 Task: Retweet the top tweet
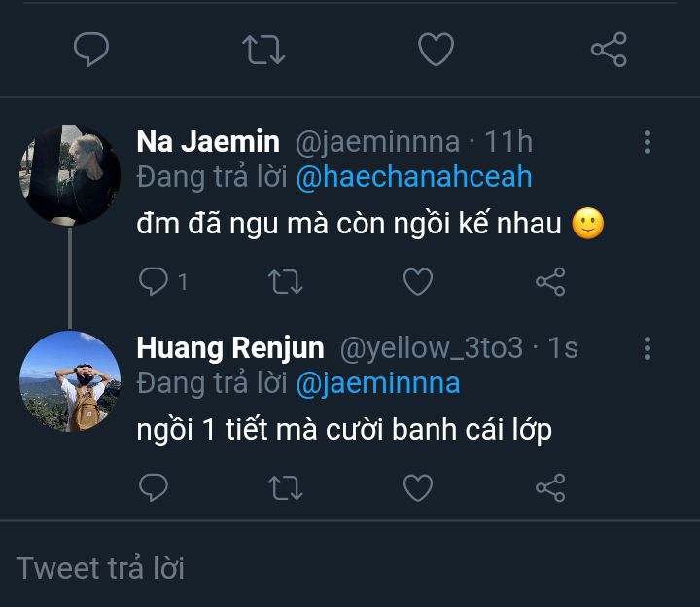pyautogui.click(x=263, y=49)
